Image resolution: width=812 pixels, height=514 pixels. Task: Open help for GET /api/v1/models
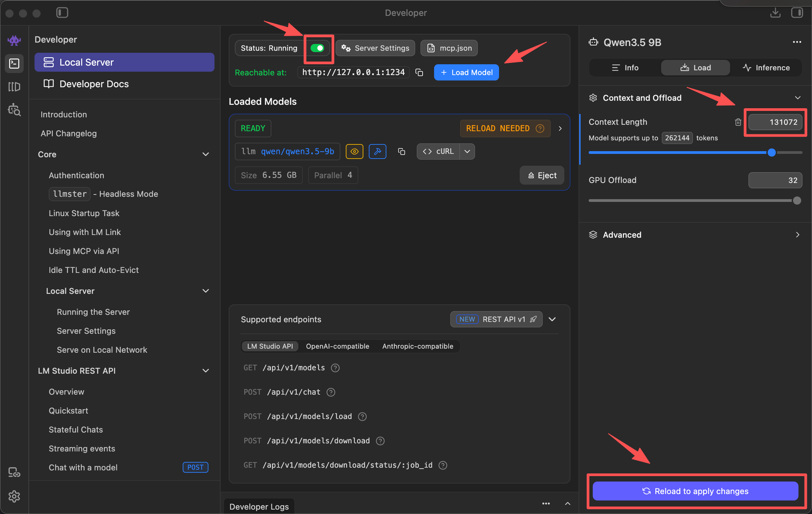(335, 368)
